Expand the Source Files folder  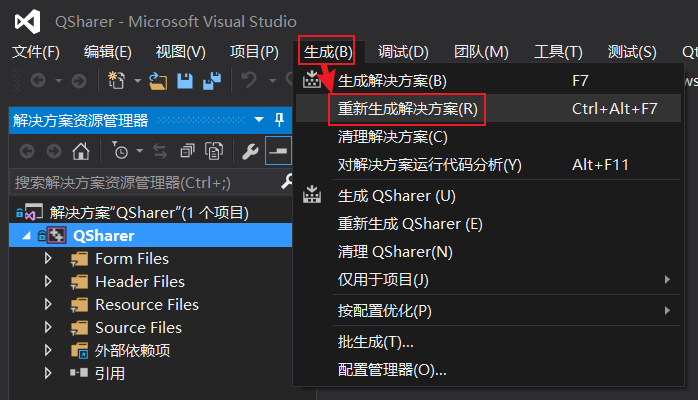click(48, 327)
